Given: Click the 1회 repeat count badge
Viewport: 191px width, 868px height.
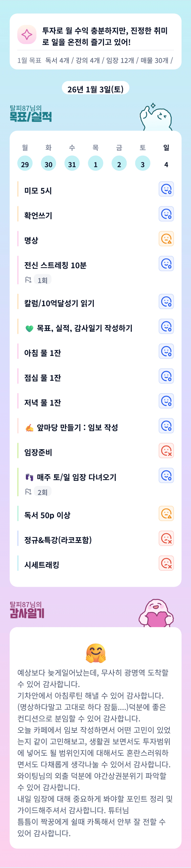Looking at the screenshot, I should coord(42,280).
